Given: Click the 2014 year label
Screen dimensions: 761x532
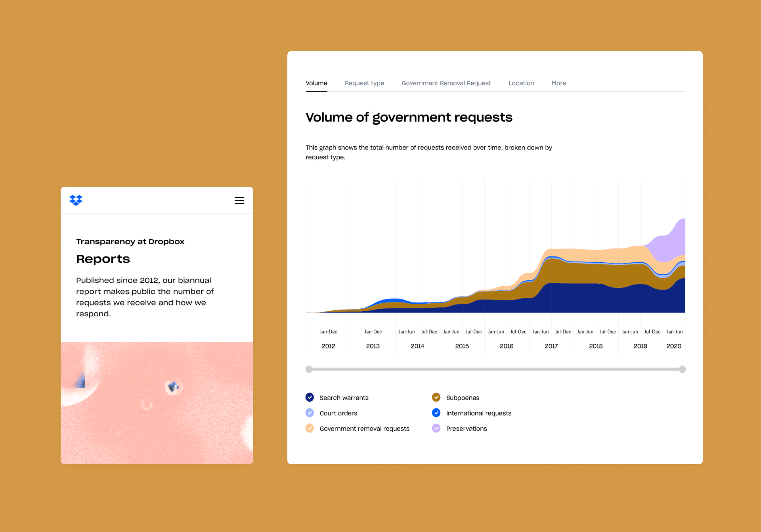Looking at the screenshot, I should (x=417, y=346).
